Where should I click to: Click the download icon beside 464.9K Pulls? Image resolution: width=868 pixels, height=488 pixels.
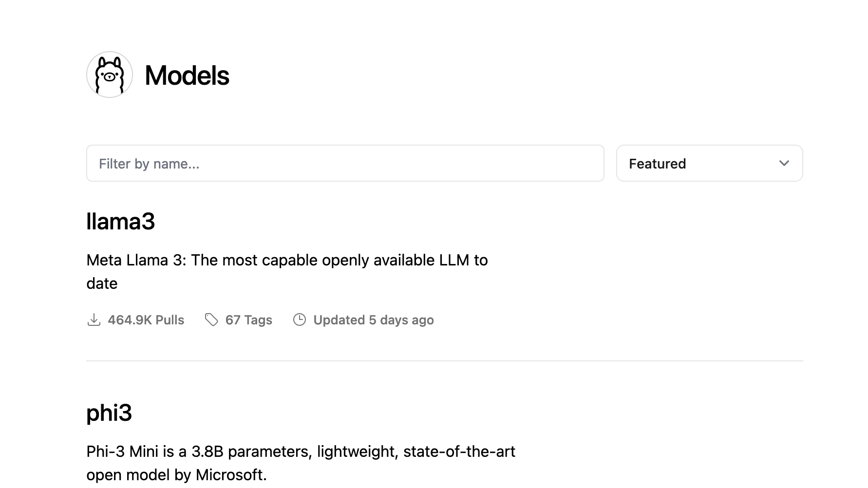pos(94,320)
